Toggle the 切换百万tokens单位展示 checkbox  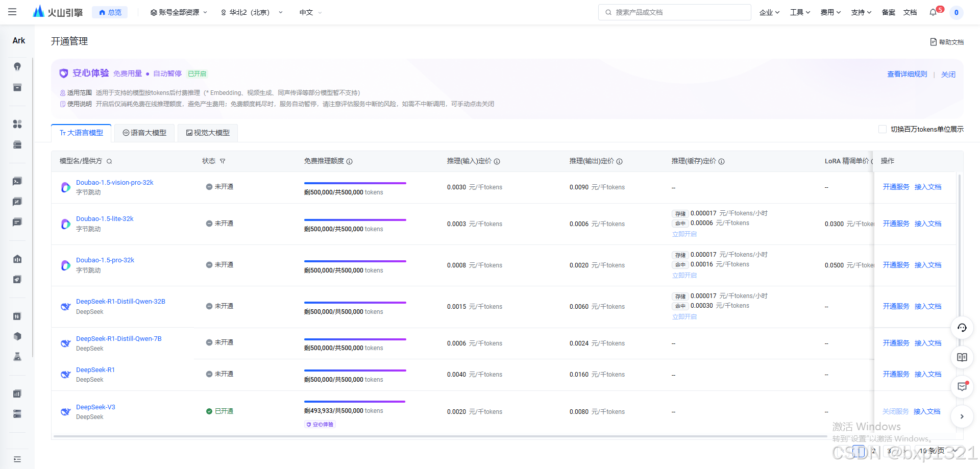882,129
